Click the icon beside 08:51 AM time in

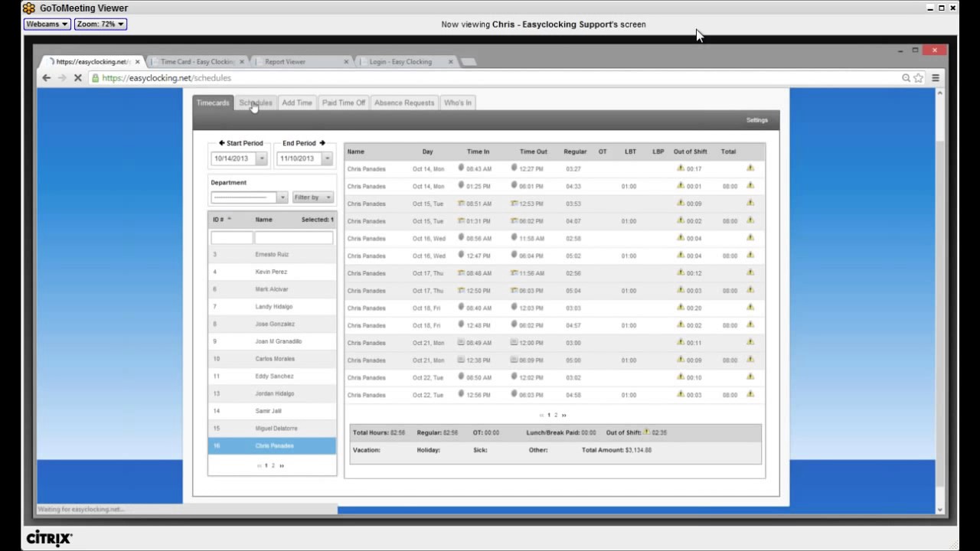[x=461, y=203]
